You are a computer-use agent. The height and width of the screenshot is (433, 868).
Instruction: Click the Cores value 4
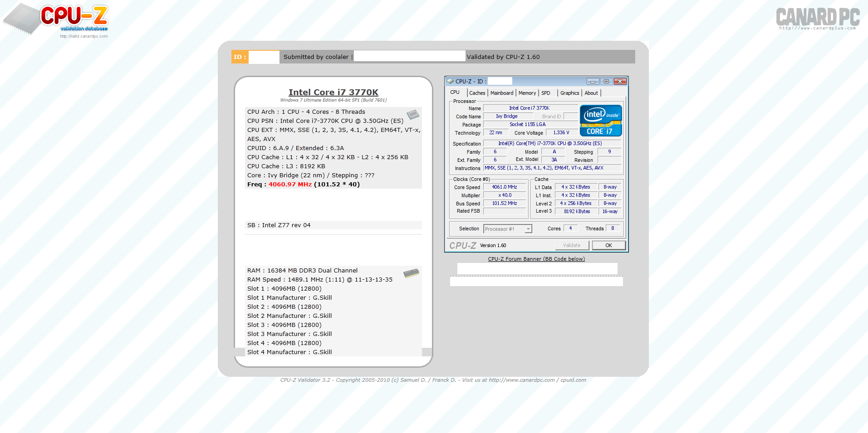tap(571, 229)
